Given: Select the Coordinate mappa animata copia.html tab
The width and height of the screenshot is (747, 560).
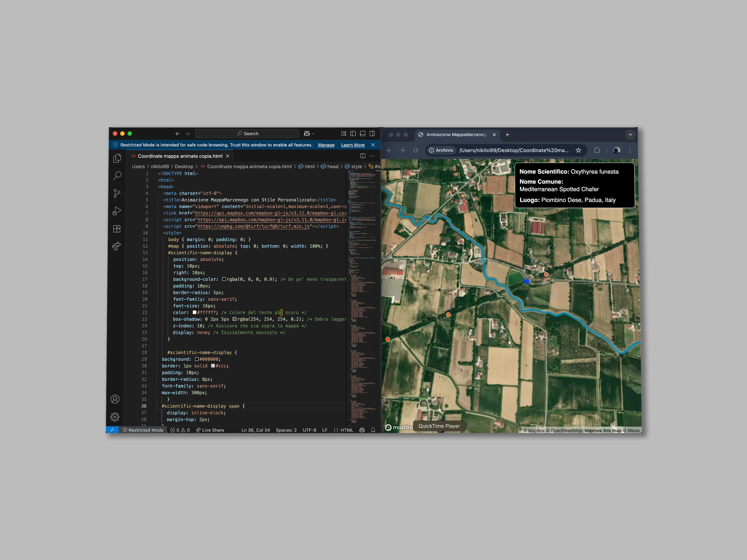Looking at the screenshot, I should (180, 156).
